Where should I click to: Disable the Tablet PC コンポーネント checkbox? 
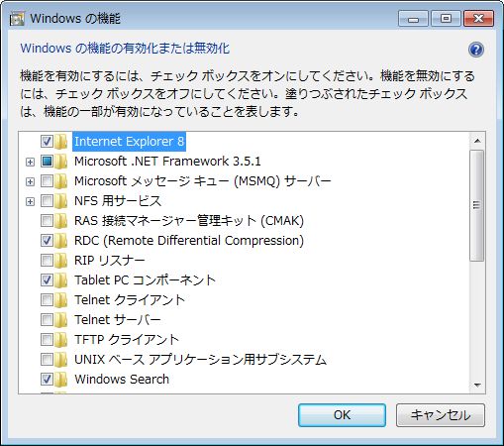[47, 280]
